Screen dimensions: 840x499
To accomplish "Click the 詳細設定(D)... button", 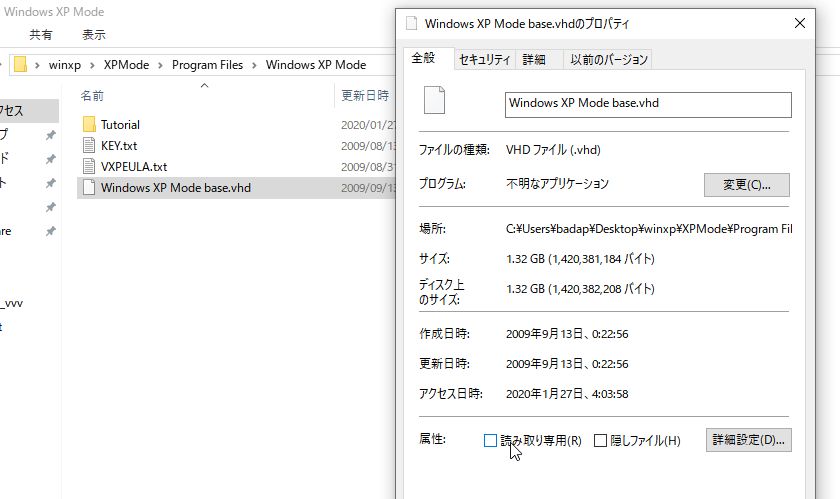I will (x=748, y=440).
